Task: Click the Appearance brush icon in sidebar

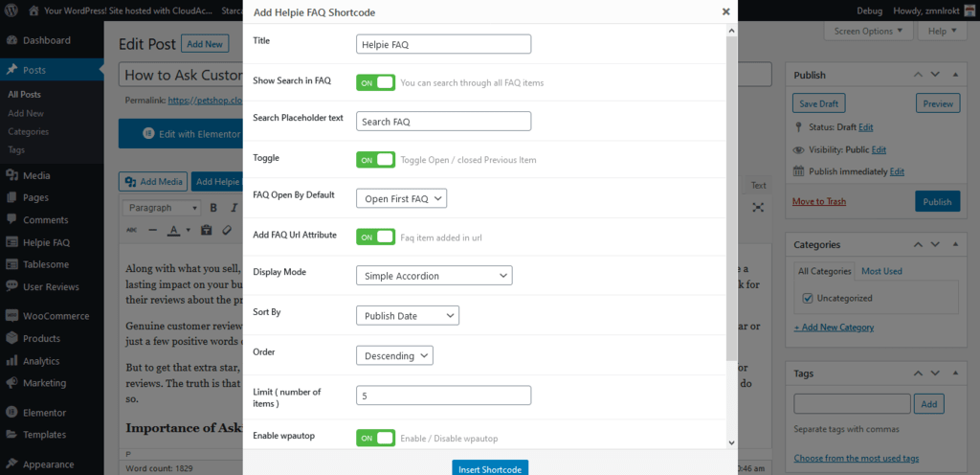Action: tap(11, 464)
